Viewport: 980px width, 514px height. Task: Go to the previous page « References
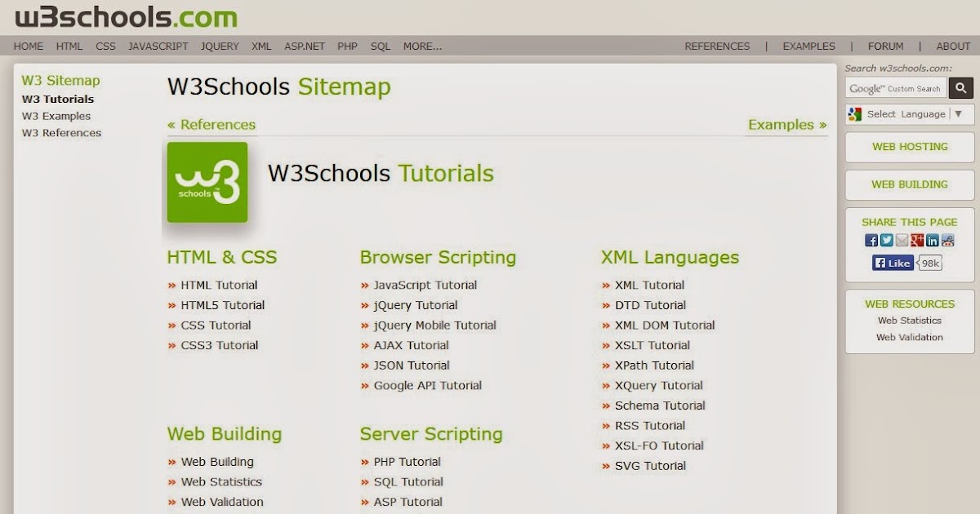coord(212,125)
